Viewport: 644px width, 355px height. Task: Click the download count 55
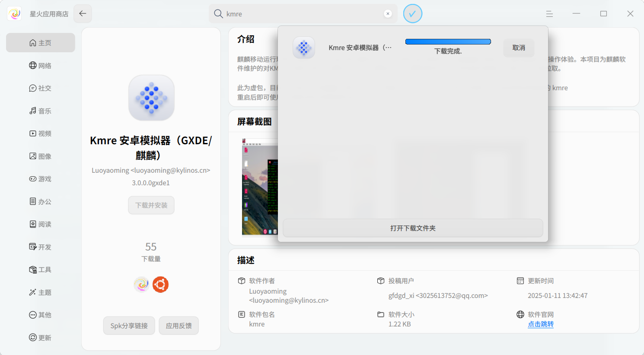tap(151, 247)
